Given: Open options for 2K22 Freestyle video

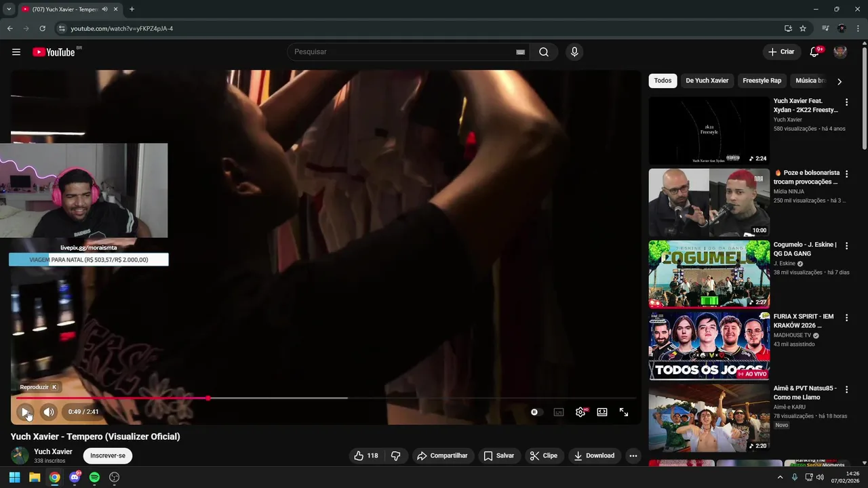Looking at the screenshot, I should (x=846, y=102).
